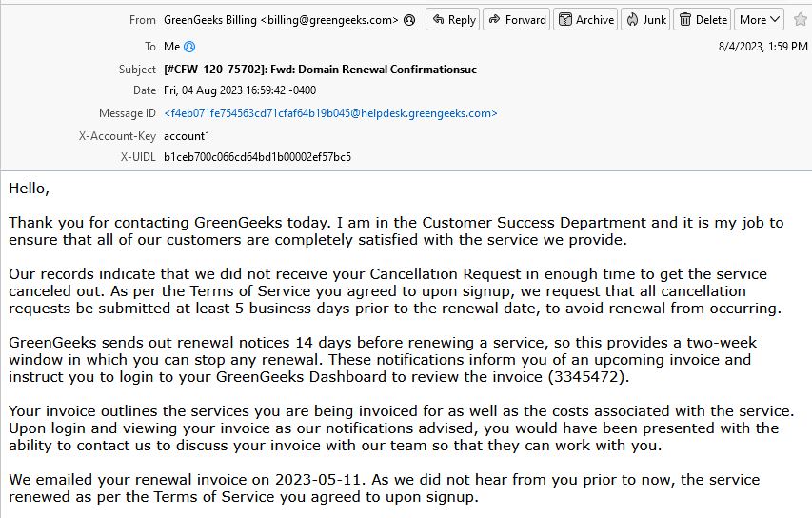Delete this email message

pos(703,20)
